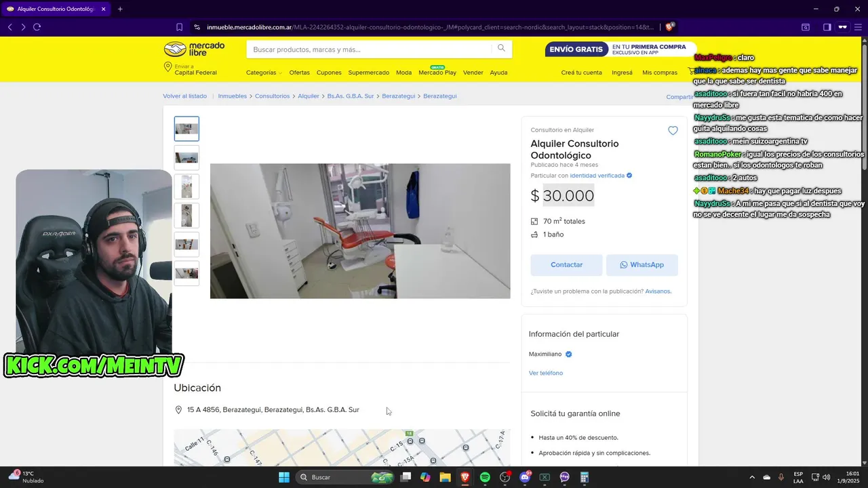Click the address bar URL
868x488 pixels.
point(430,27)
